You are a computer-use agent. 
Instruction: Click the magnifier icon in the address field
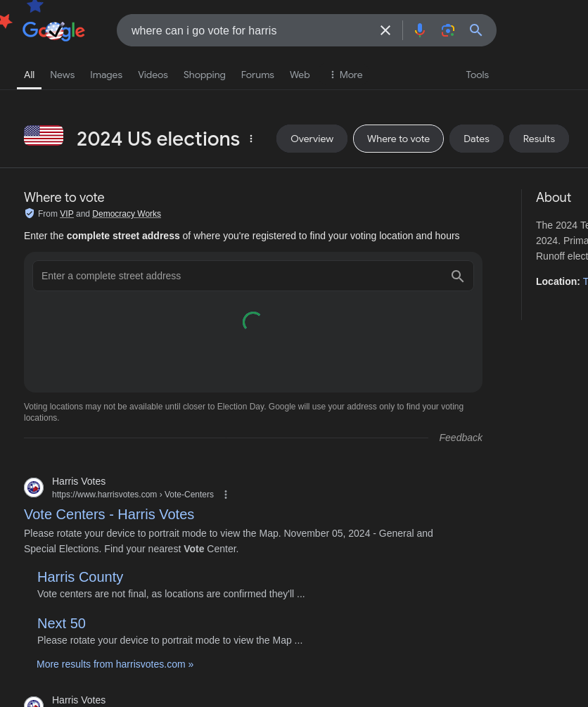pos(458,276)
